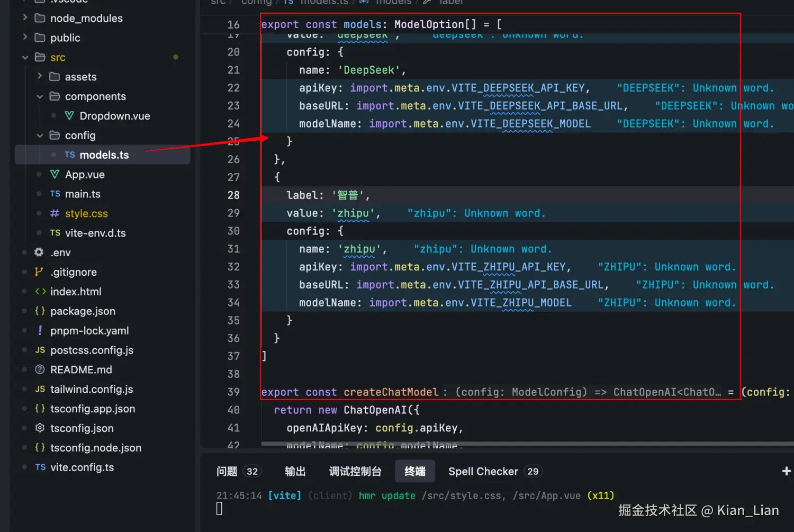Click the braces icon of package.json
The image size is (794, 532).
40,311
